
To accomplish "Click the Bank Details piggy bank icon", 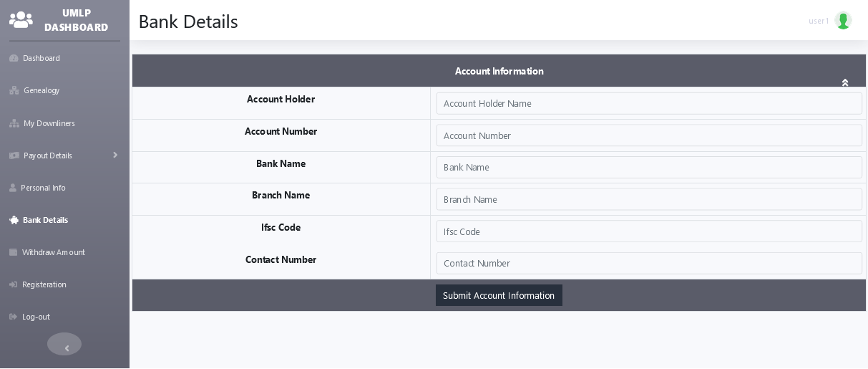I will [14, 220].
